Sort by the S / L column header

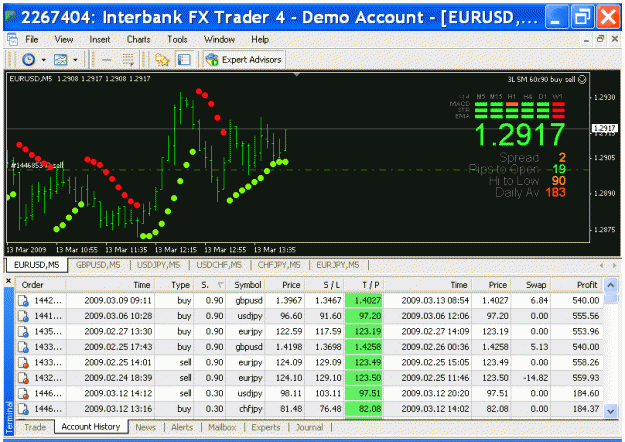(x=325, y=285)
